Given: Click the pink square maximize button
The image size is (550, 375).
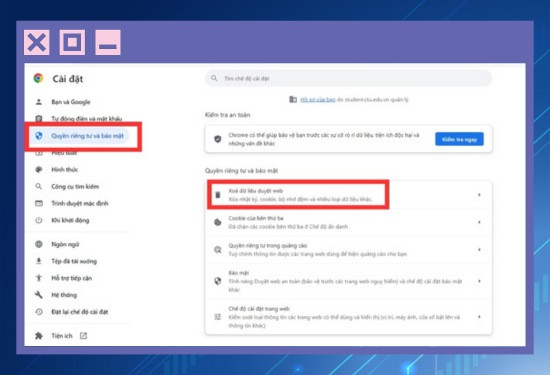Looking at the screenshot, I should pyautogui.click(x=72, y=42).
